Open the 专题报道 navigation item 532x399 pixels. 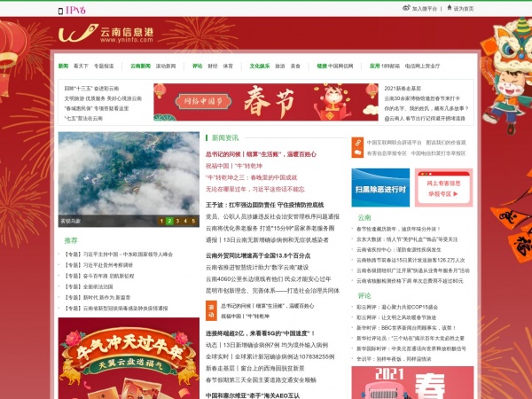coord(104,66)
